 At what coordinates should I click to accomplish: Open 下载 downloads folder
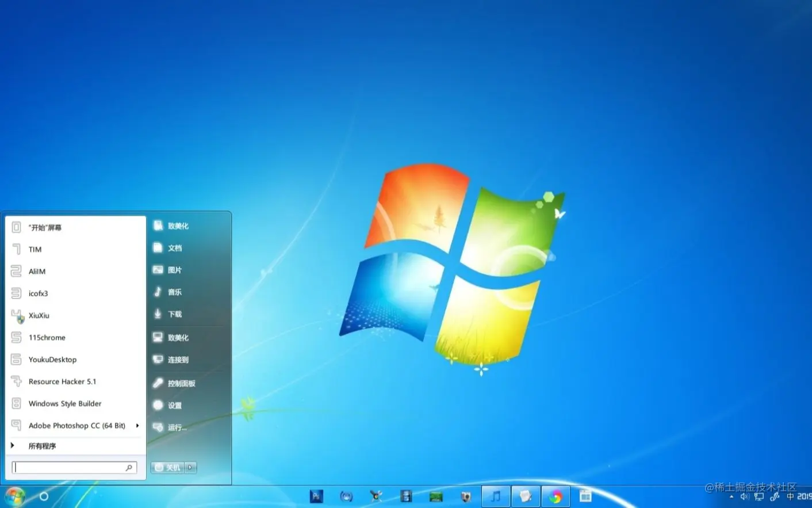click(x=189, y=314)
